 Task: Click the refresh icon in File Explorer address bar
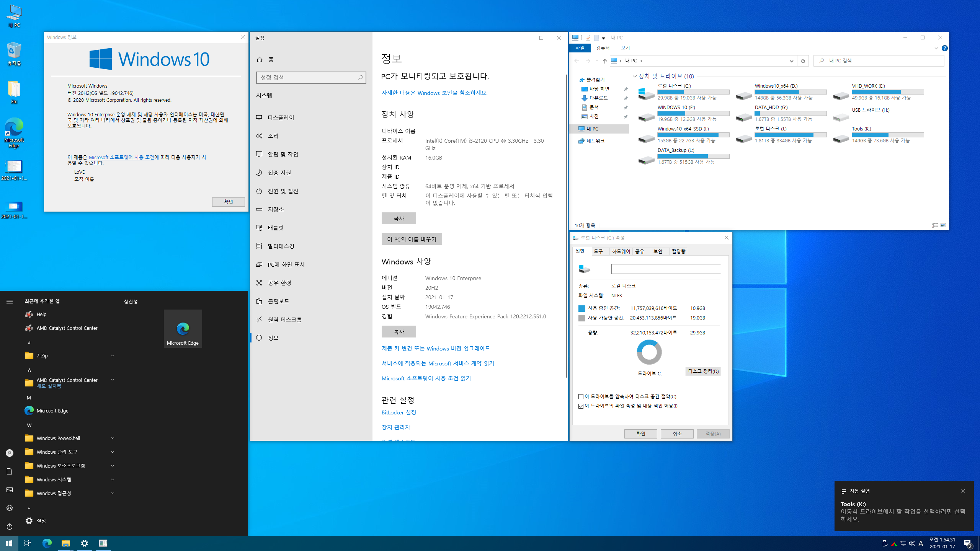[803, 61]
